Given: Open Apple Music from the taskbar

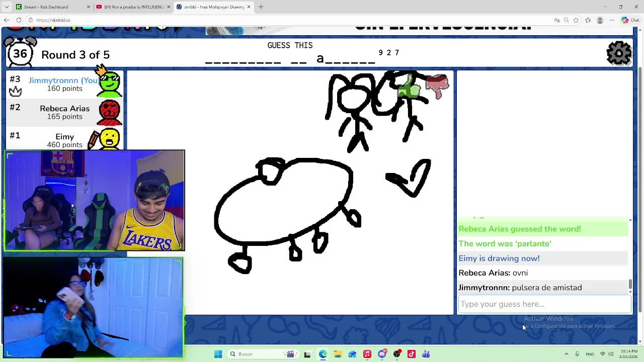Looking at the screenshot, I should (367, 354).
